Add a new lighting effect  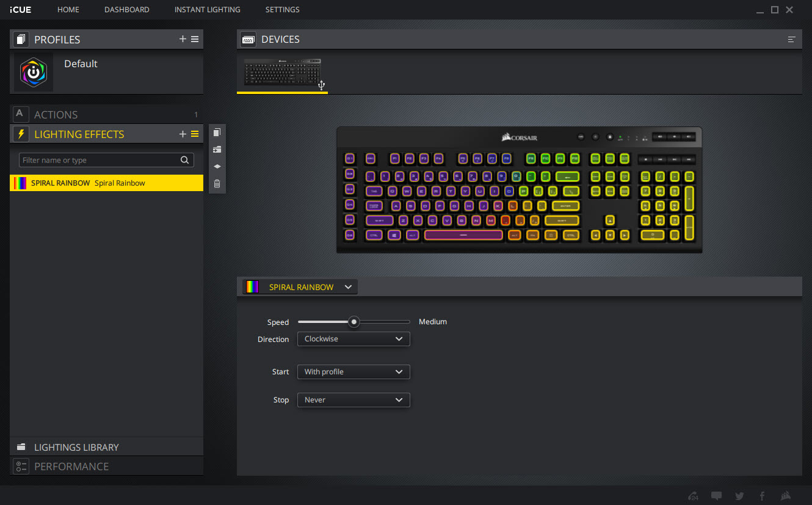coord(183,134)
